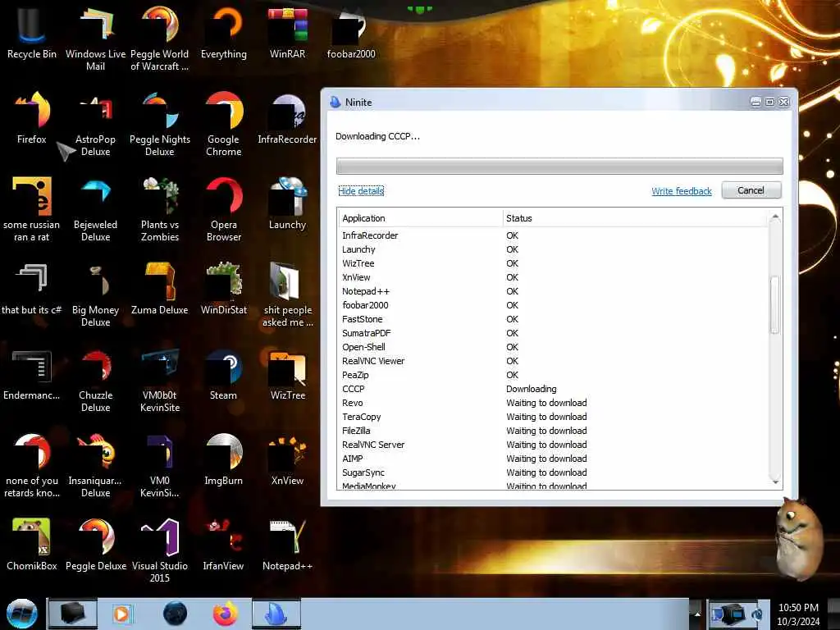840x630 pixels.
Task: Select the Visual Studio 2015 desktop icon
Action: click(x=160, y=550)
